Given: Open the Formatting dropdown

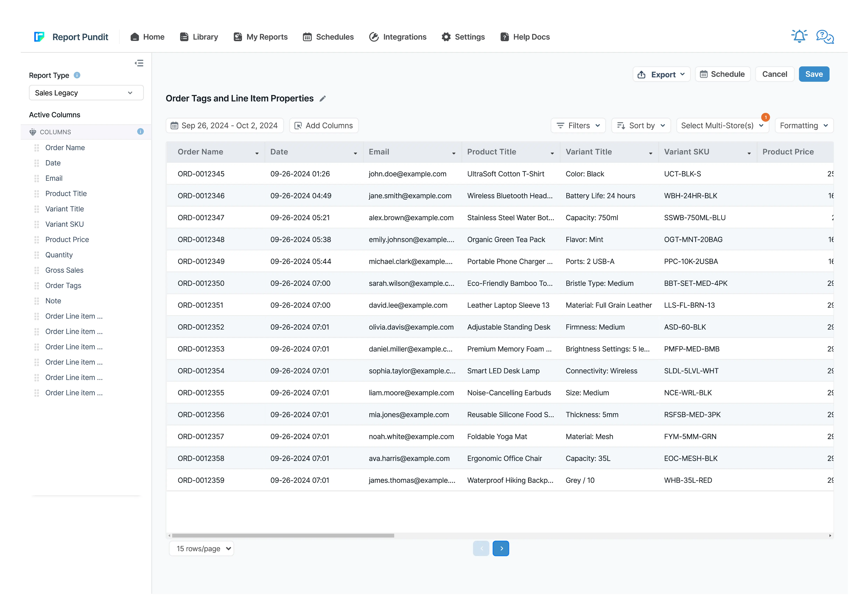Looking at the screenshot, I should (804, 125).
